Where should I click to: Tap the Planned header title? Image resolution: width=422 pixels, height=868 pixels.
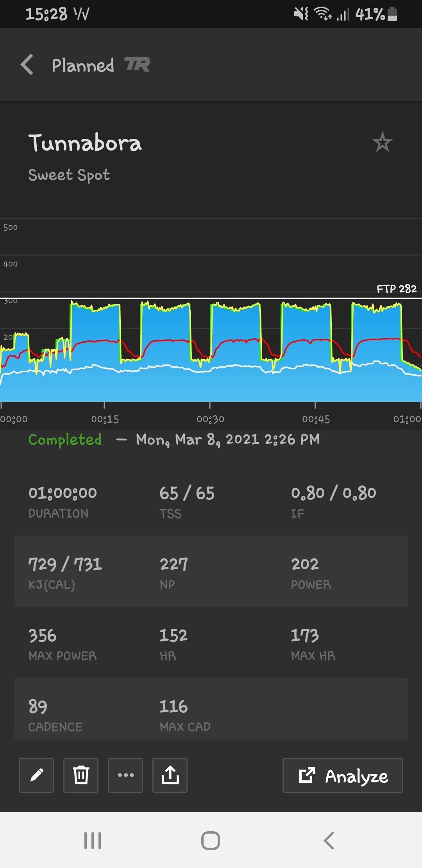tap(83, 65)
